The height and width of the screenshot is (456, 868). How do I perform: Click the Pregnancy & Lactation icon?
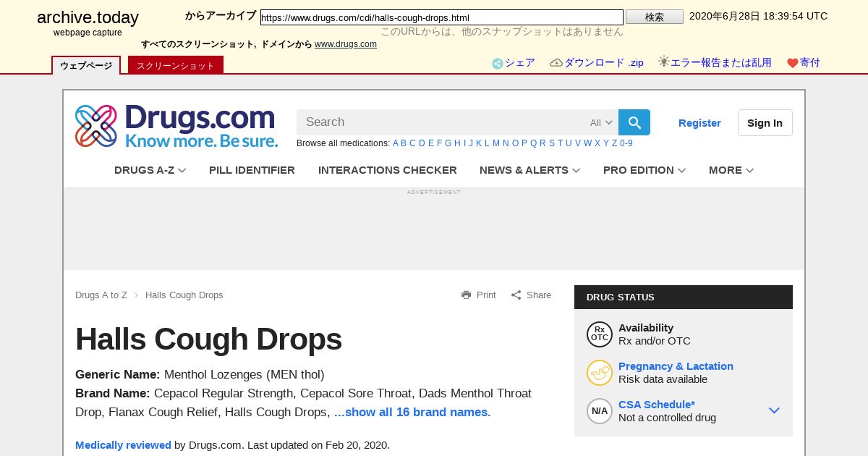click(x=600, y=373)
